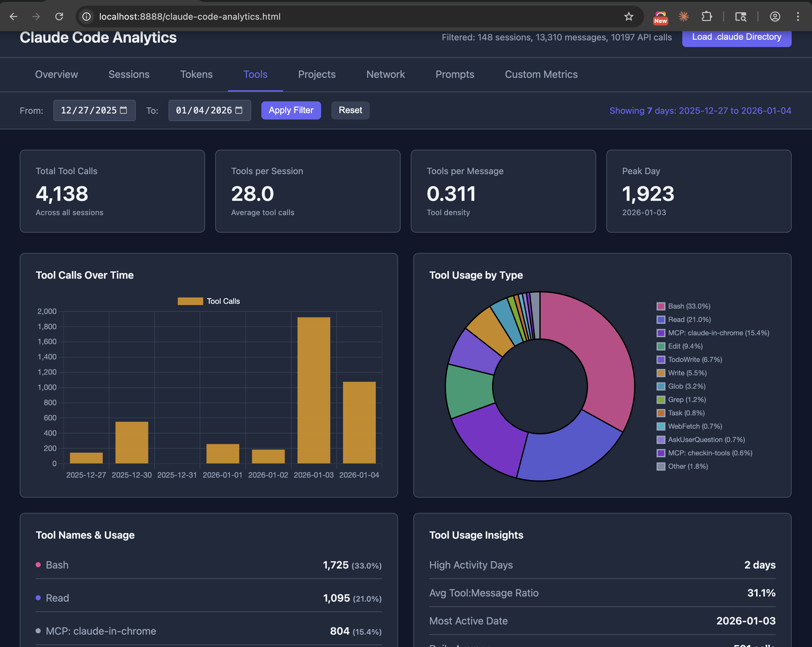Click the back navigation arrow
This screenshot has width=812, height=647.
(x=14, y=16)
